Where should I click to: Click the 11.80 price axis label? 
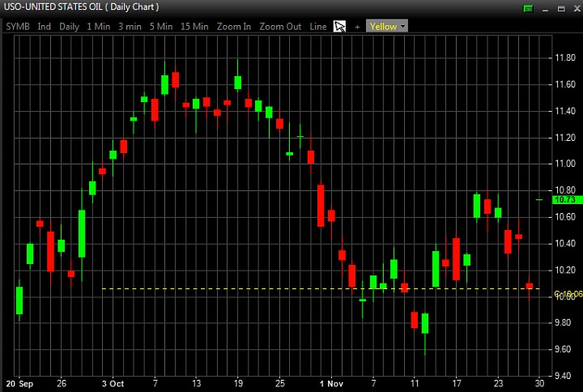pos(565,58)
